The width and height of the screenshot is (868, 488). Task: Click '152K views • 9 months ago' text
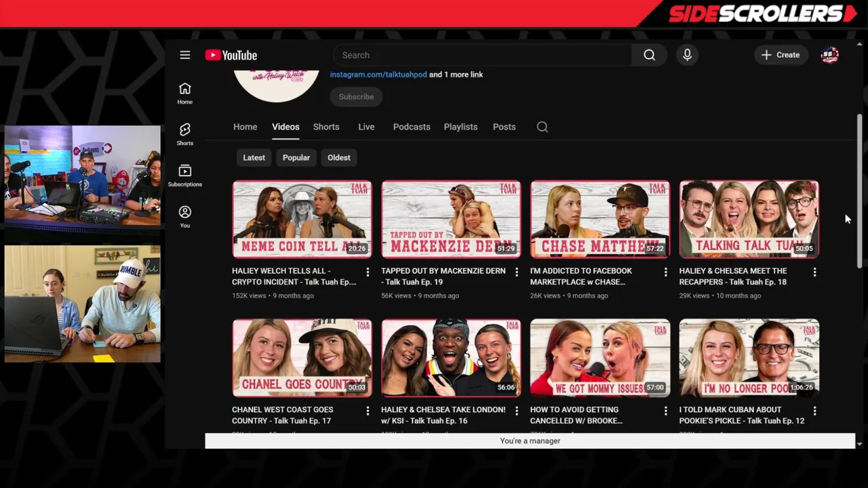coord(273,296)
